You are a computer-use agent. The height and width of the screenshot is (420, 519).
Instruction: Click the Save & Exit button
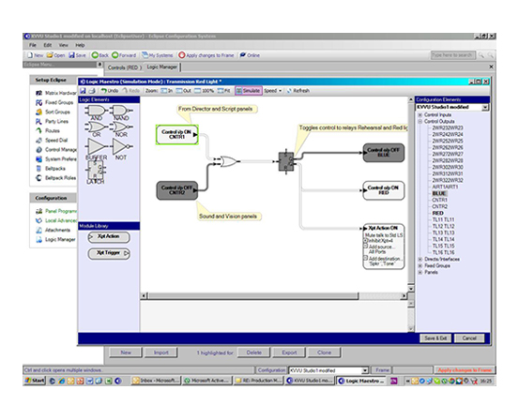pos(435,338)
